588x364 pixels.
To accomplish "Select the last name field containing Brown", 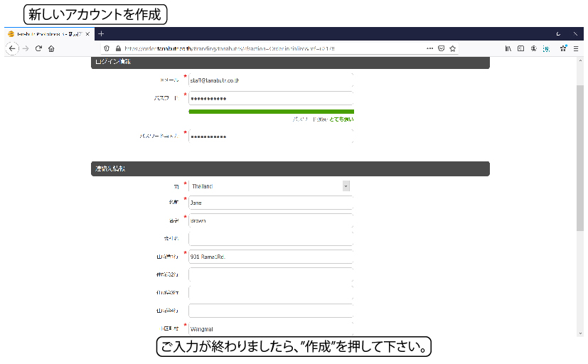I will click(270, 220).
